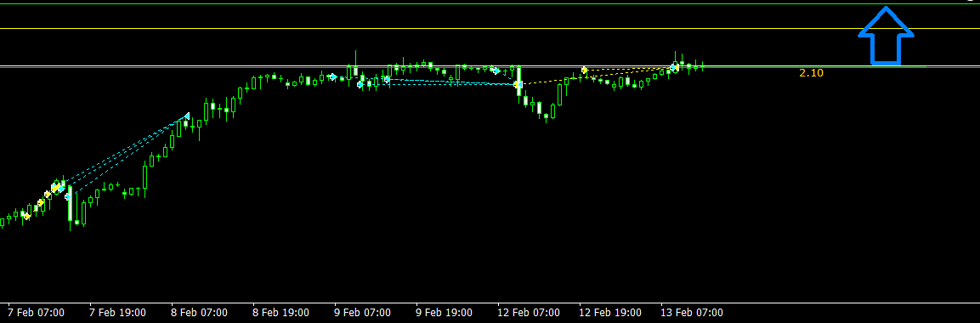Select the green horizontal line at the top
The height and width of the screenshot is (323, 980).
pyautogui.click(x=490, y=4)
